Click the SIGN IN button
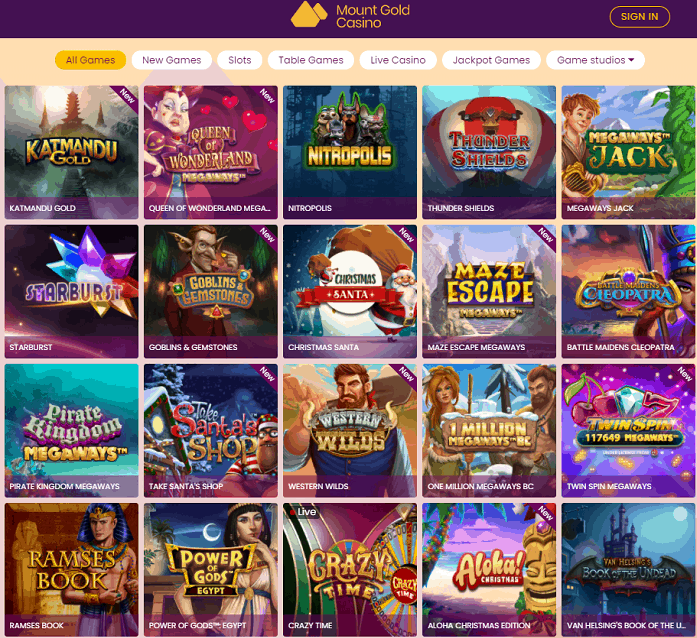Screen dimensions: 697x638 [x=639, y=17]
